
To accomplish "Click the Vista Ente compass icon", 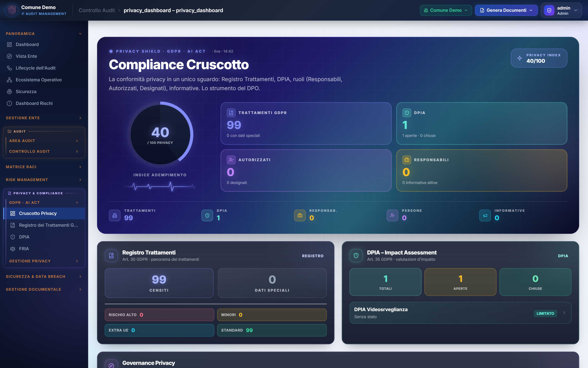I will (9, 56).
